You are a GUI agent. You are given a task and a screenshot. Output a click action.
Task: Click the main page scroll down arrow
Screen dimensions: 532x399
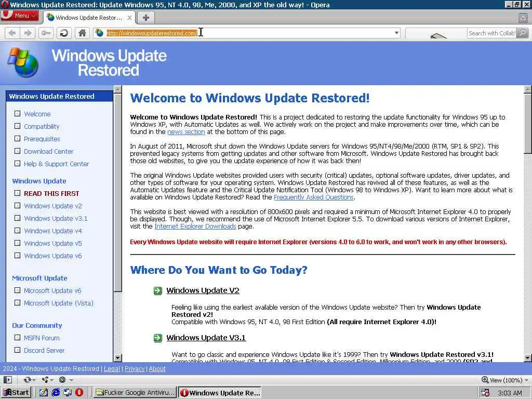(528, 357)
